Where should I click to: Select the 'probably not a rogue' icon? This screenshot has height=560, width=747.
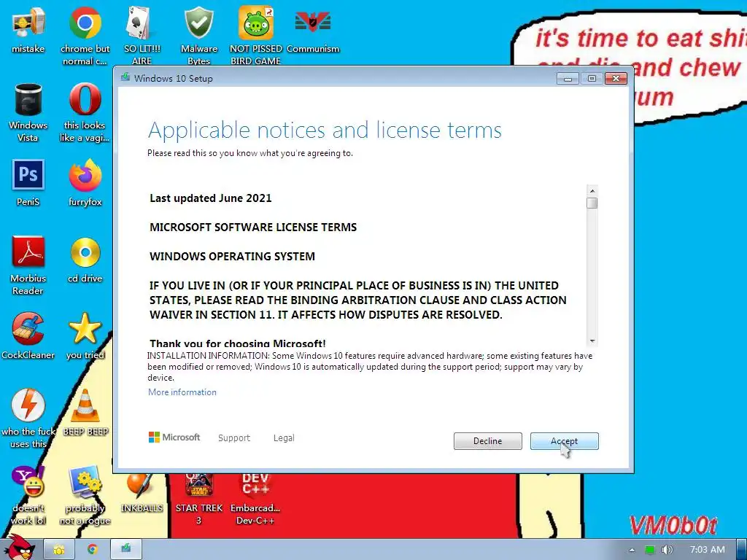(85, 495)
